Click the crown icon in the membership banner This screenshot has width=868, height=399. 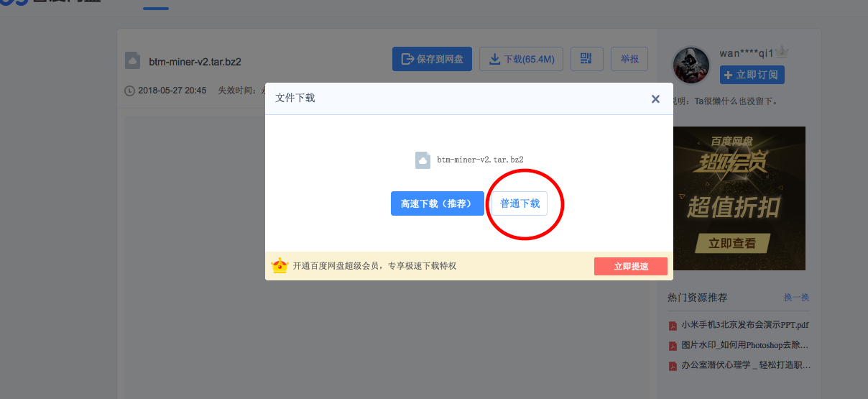click(x=280, y=265)
